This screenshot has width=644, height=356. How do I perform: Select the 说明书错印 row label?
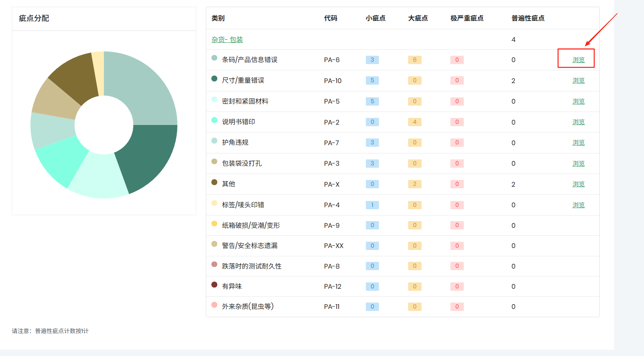(x=239, y=122)
